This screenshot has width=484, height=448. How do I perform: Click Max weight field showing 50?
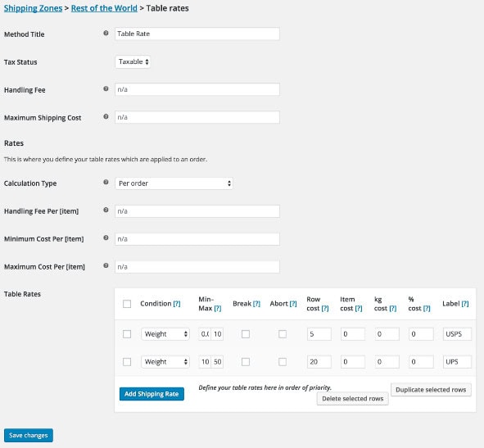[x=217, y=362]
